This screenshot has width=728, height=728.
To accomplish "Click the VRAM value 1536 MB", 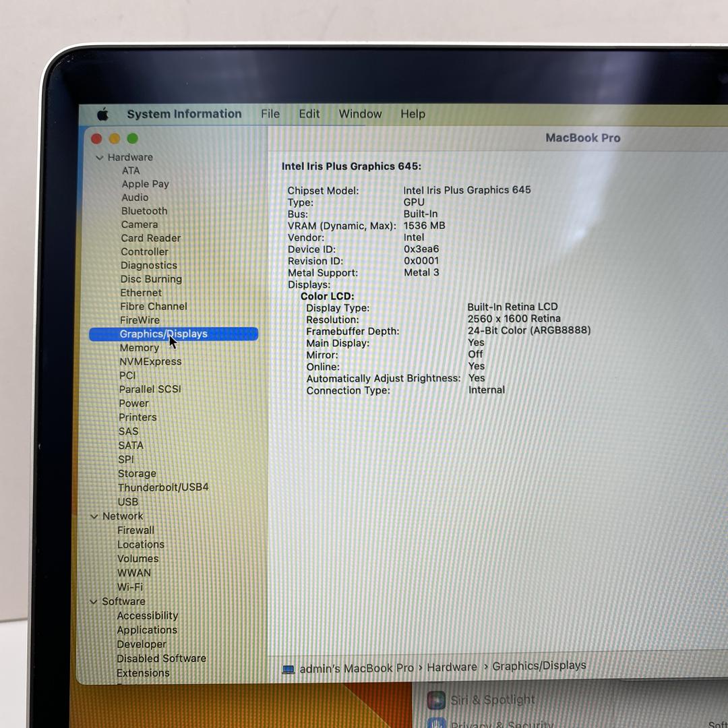I will pos(425,226).
